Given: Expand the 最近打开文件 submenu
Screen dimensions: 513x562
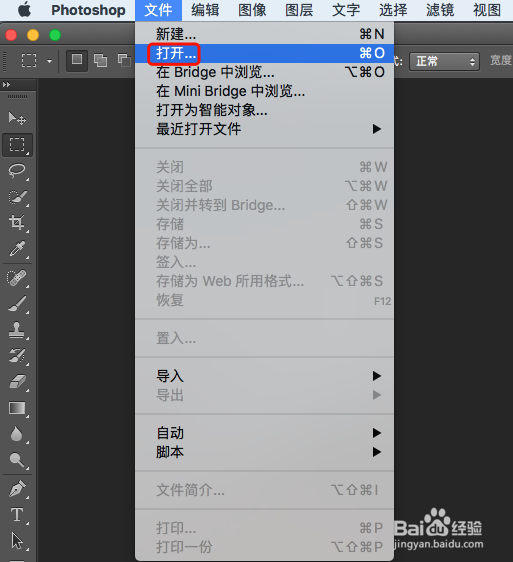Looking at the screenshot, I should [x=265, y=129].
